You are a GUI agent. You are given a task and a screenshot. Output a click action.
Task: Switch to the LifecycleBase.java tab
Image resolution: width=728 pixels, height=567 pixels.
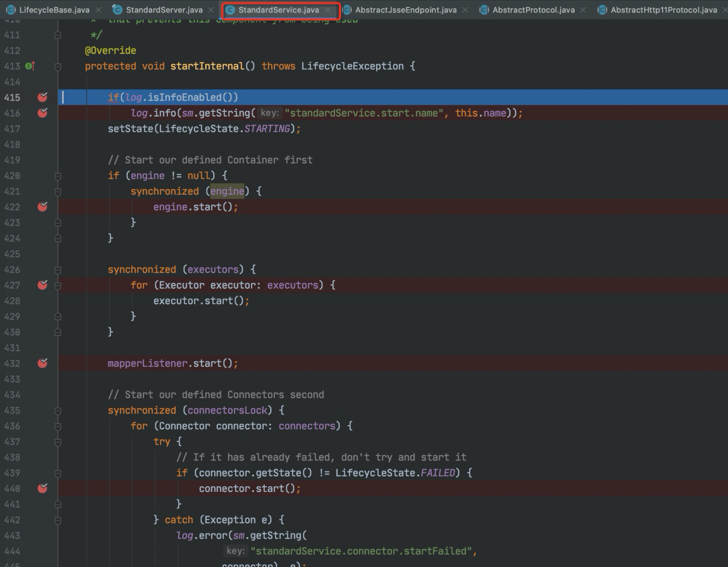pyautogui.click(x=54, y=9)
